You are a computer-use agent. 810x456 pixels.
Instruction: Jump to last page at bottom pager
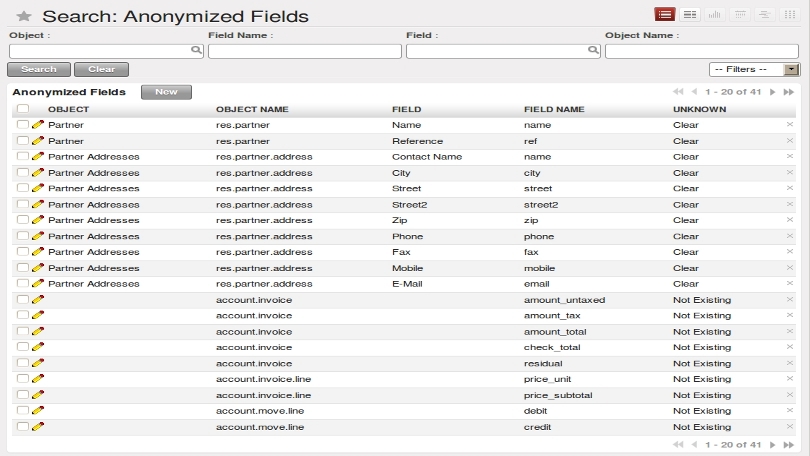coord(788,445)
